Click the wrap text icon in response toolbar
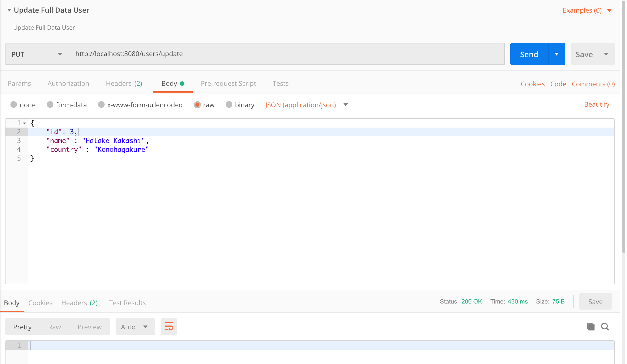Screen dimensions: 627x364 pyautogui.click(x=169, y=327)
